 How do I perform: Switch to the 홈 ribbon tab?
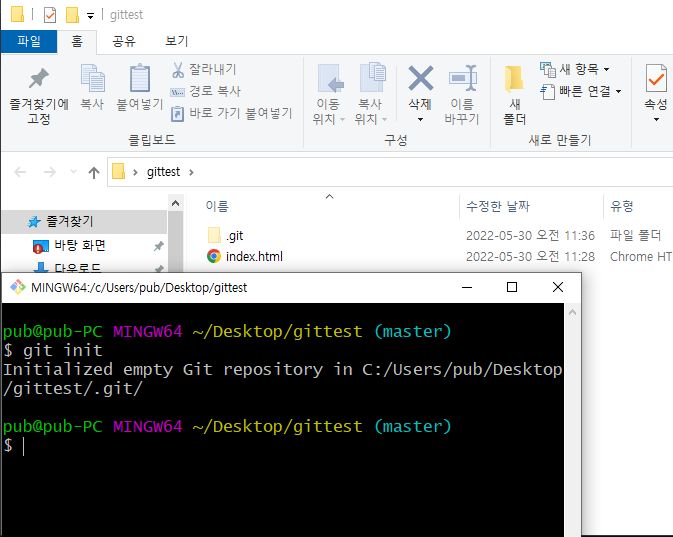click(77, 42)
